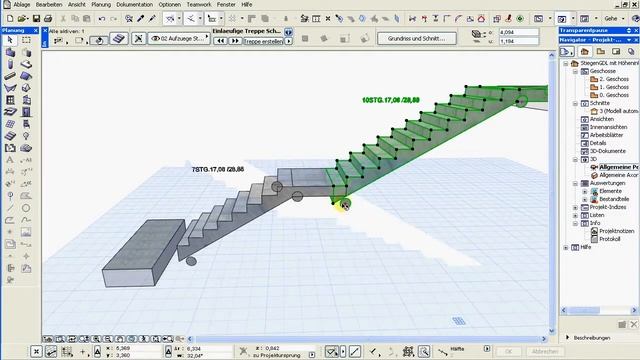Screen dimensions: 640x360
Task: Open the Navigator view map icon
Action: point(600,51)
